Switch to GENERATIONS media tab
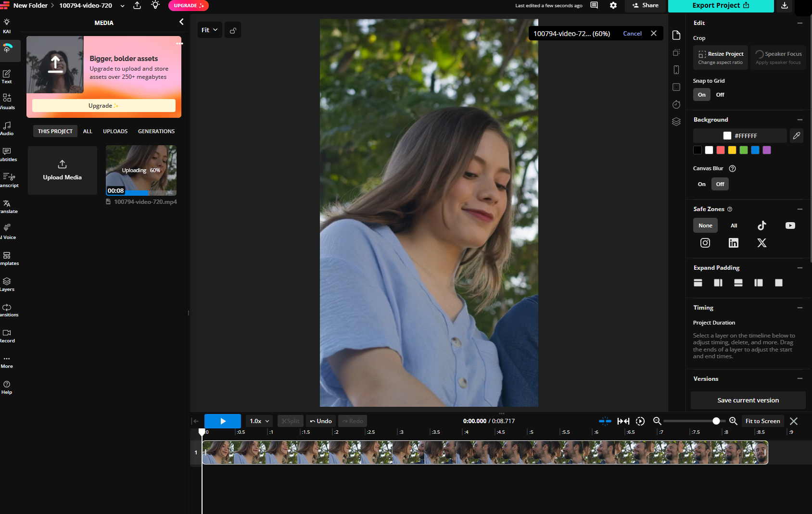Screen dimensions: 812x514 pyautogui.click(x=156, y=131)
